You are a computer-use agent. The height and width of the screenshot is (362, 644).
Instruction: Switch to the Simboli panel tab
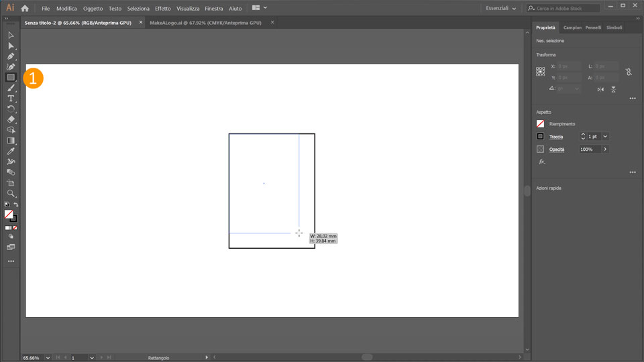click(614, 27)
